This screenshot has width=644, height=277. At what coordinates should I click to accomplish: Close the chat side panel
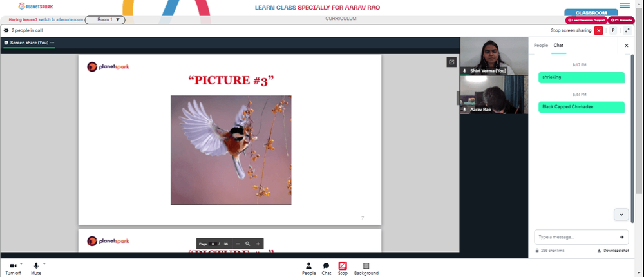click(x=627, y=46)
